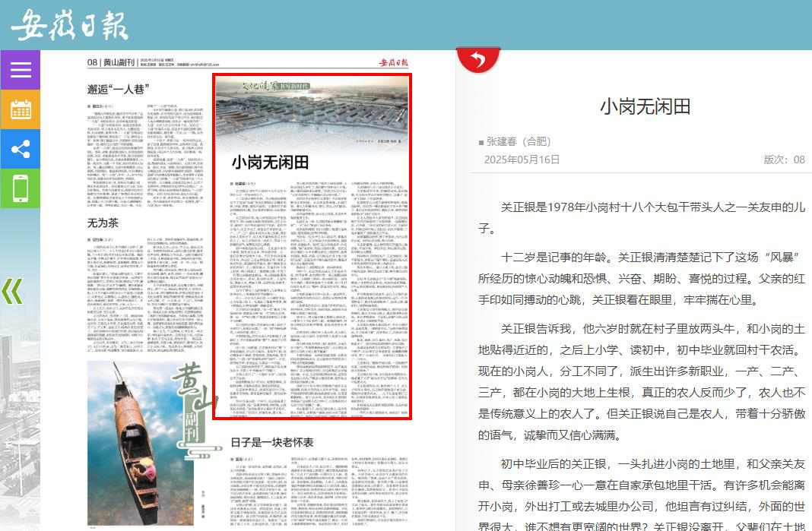Open the purple hamburger menu icon

click(21, 70)
